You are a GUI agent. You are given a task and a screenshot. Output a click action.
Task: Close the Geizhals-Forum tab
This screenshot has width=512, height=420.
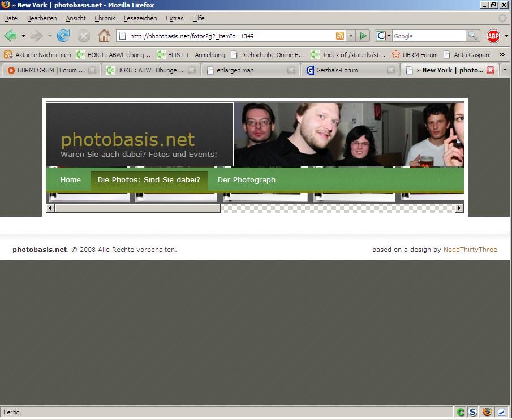click(x=391, y=70)
